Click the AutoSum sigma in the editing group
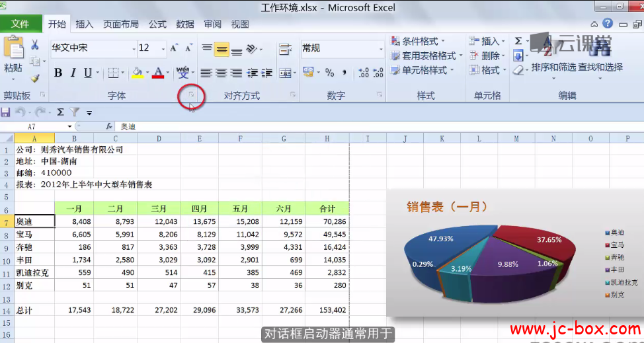 [518, 41]
